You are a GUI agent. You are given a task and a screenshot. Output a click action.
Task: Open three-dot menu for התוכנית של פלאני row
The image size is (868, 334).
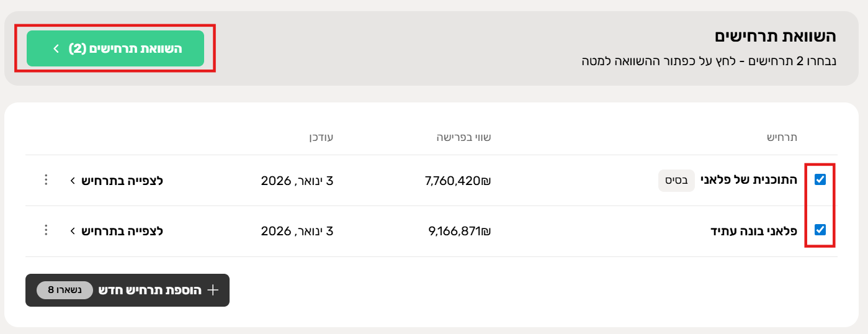(x=45, y=180)
